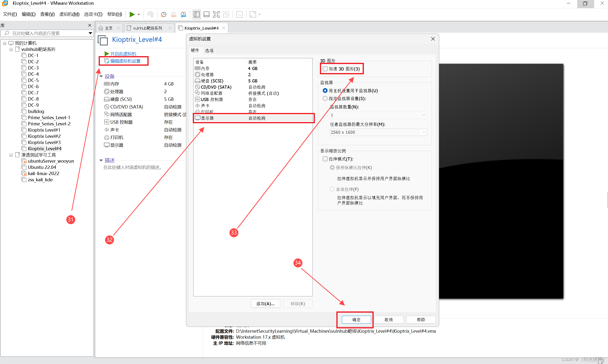Switch to the 选项 tab in settings dialog
The height and width of the screenshot is (364, 608).
209,51
